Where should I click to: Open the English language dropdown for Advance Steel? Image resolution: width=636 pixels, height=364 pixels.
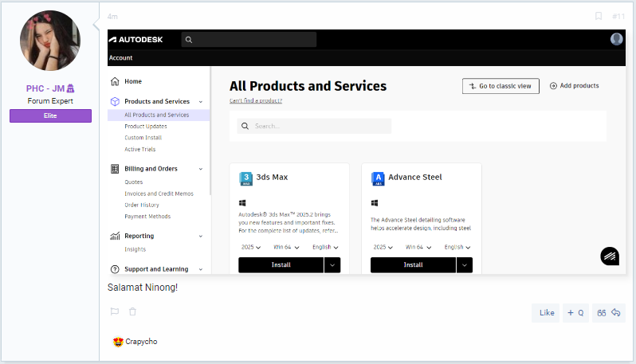[457, 247]
